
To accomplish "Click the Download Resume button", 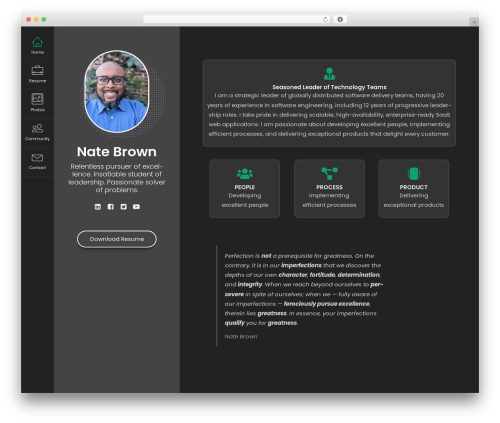I will click(x=117, y=239).
